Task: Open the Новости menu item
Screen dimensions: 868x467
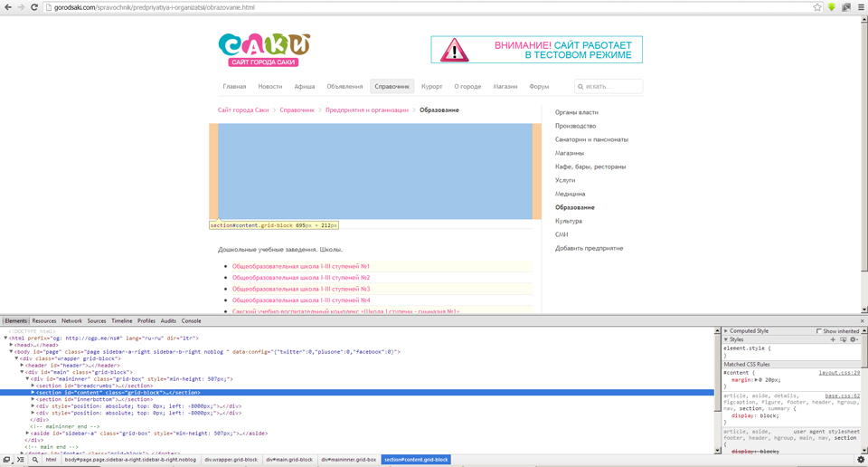Action: pos(269,87)
